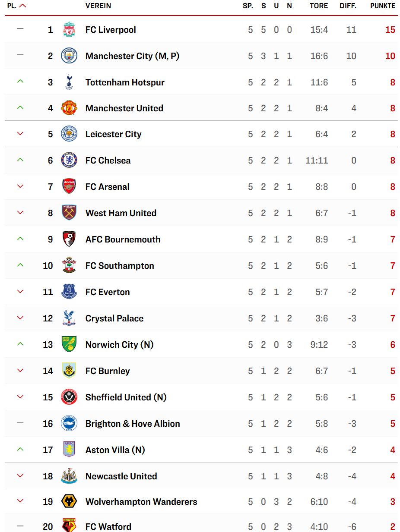This screenshot has height=532, width=400.
Task: Click the red down arrow beside FC Everton
Action: point(20,292)
